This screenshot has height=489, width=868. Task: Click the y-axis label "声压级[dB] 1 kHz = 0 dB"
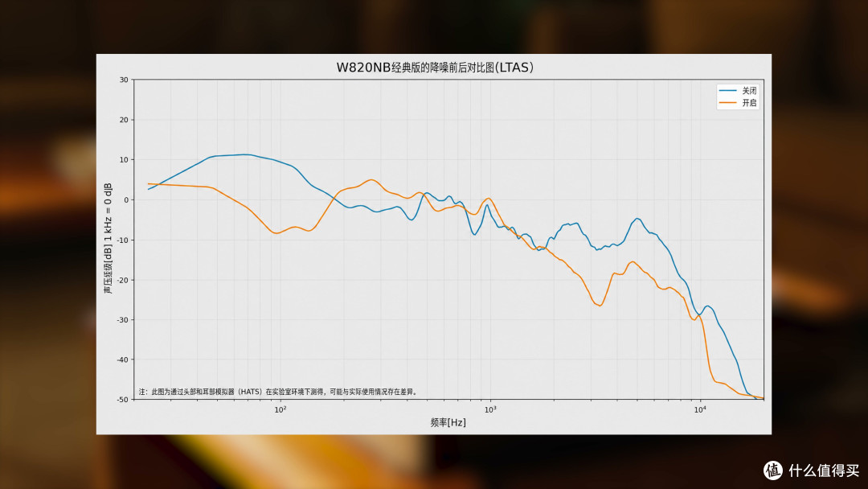[x=108, y=239]
